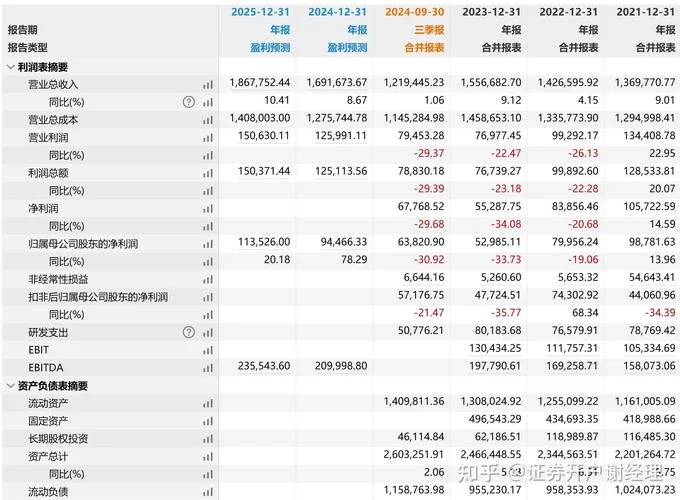
Task: Open chart icon for 同比(%) under 资产总计
Action: pos(208,474)
